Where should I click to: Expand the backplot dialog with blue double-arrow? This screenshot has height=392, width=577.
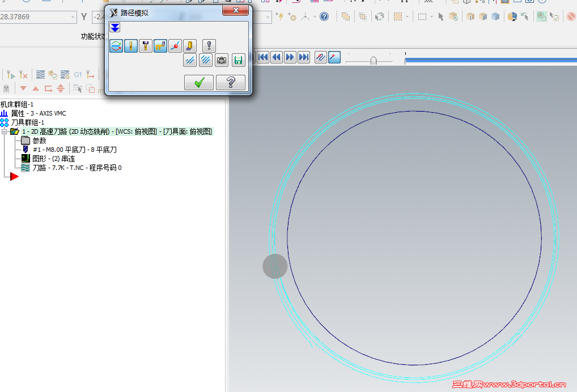tap(115, 28)
